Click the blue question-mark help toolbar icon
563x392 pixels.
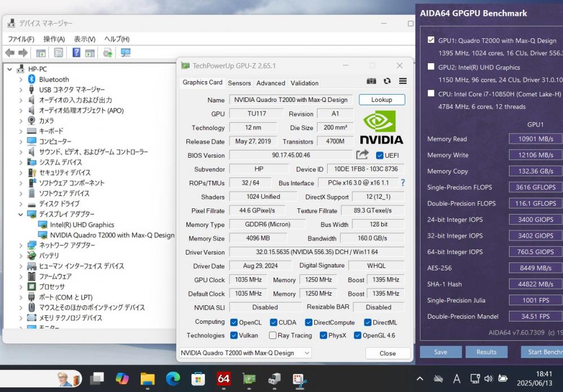(x=77, y=52)
